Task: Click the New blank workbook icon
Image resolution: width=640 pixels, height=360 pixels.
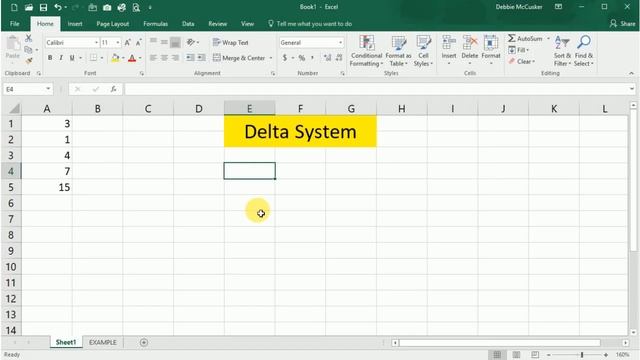Action: [14, 7]
